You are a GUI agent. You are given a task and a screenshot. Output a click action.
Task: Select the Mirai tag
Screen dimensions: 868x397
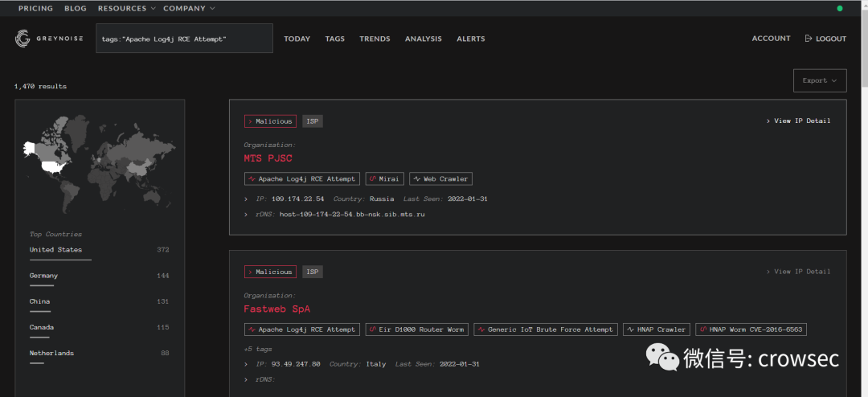(x=385, y=179)
